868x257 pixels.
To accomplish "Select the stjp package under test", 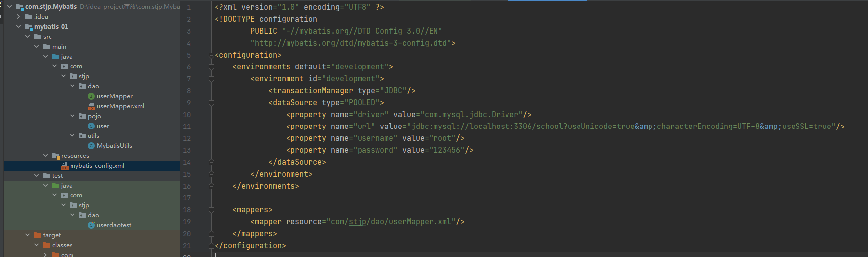I will pos(84,205).
